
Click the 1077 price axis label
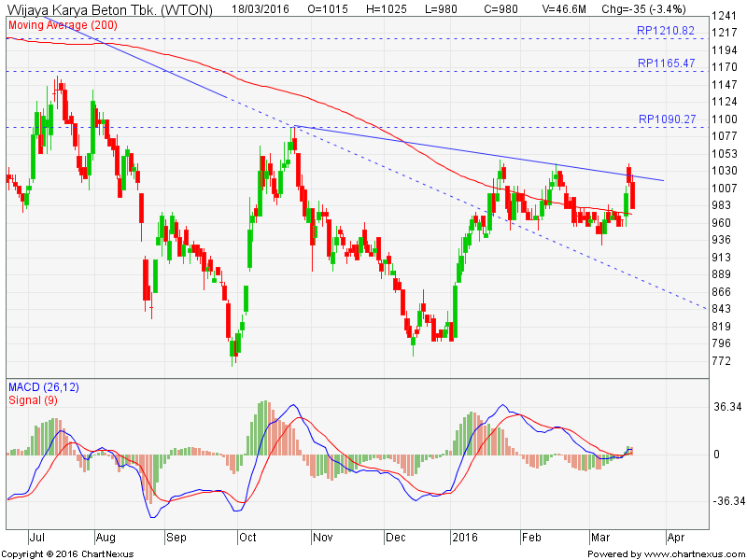724,136
